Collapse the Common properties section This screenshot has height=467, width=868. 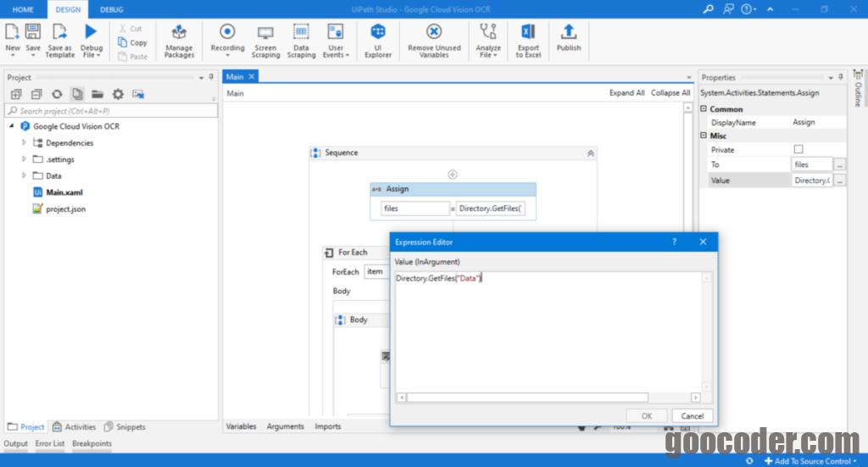click(704, 109)
